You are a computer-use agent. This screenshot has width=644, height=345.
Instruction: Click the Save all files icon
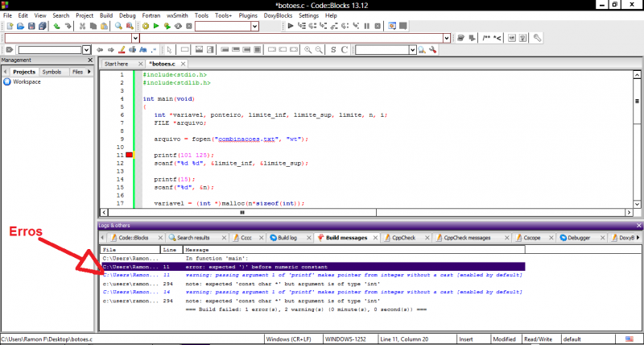pyautogui.click(x=43, y=27)
